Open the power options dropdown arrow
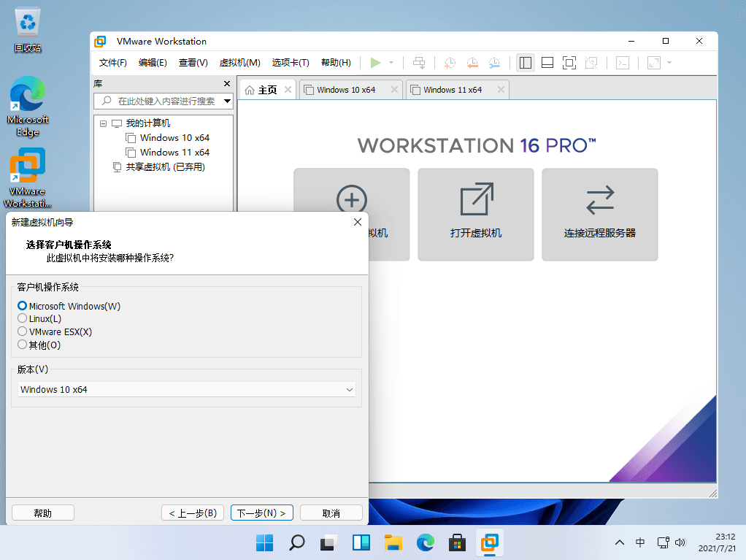The width and height of the screenshot is (746, 560). (391, 63)
